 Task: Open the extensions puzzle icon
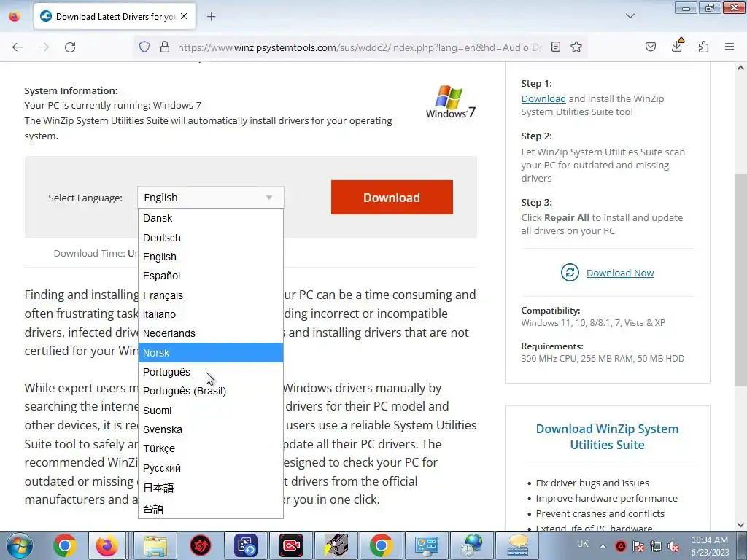click(703, 47)
